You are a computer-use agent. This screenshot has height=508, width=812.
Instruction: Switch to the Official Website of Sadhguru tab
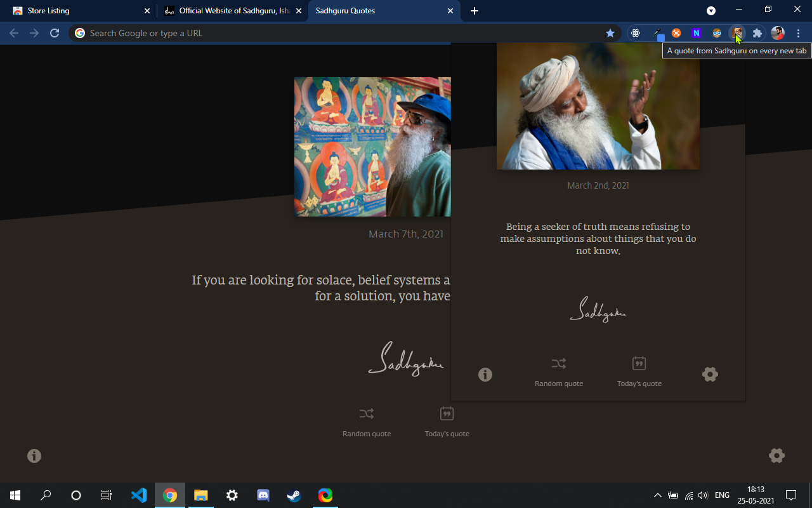[x=228, y=11]
